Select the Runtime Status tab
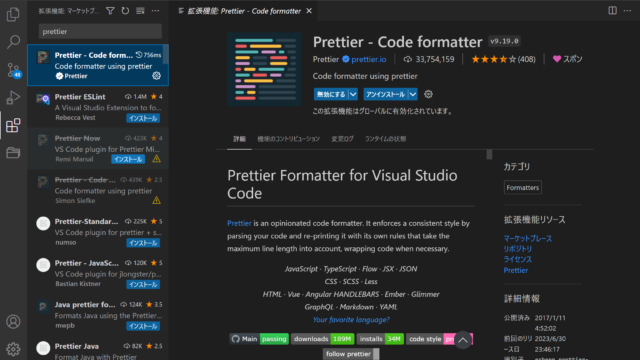The image size is (640, 360). [385, 139]
